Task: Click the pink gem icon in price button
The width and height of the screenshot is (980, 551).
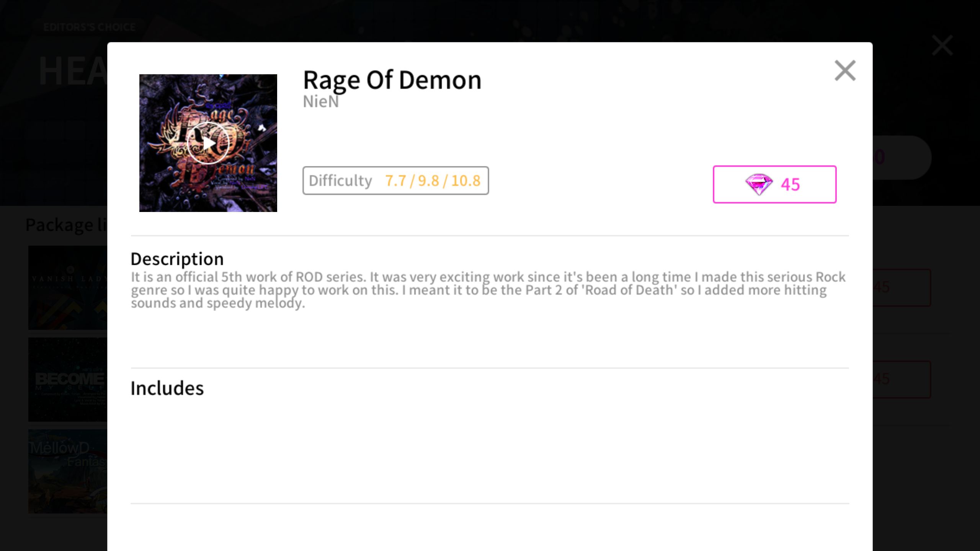Action: tap(759, 184)
